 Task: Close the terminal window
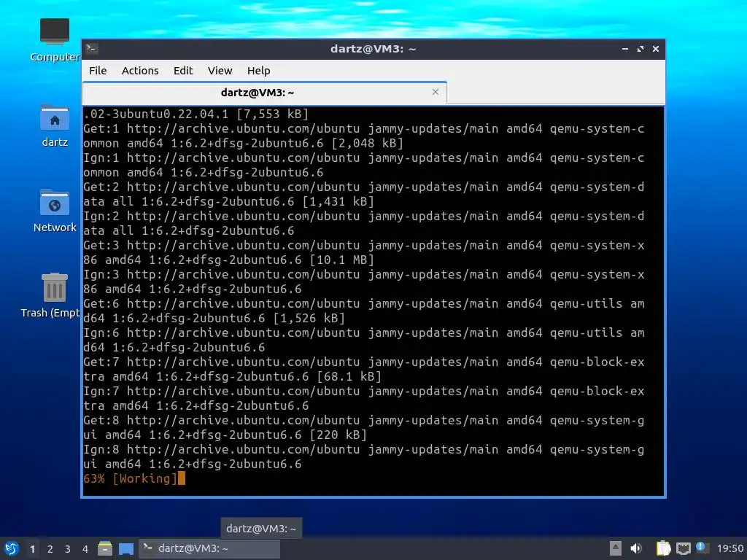pos(656,49)
